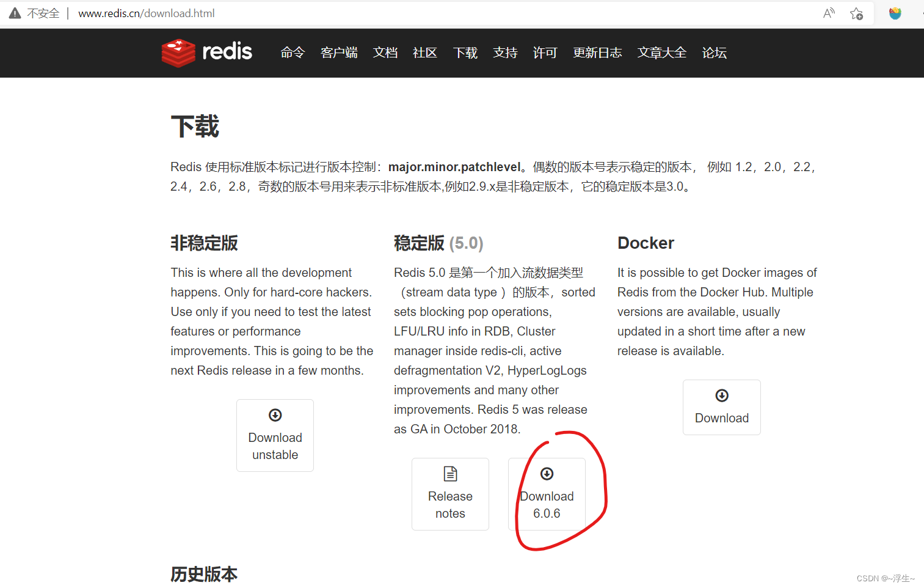The width and height of the screenshot is (924, 588).
Task: Add page to favorites with star icon
Action: (857, 13)
